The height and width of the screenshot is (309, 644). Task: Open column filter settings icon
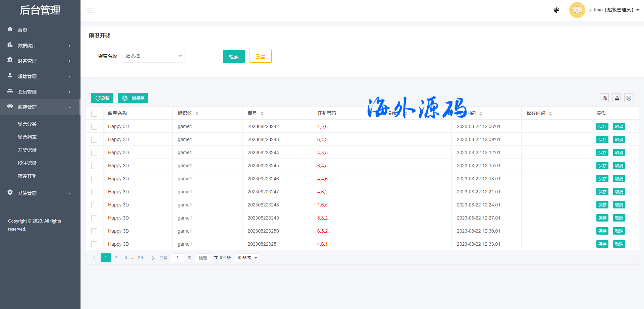click(x=605, y=98)
